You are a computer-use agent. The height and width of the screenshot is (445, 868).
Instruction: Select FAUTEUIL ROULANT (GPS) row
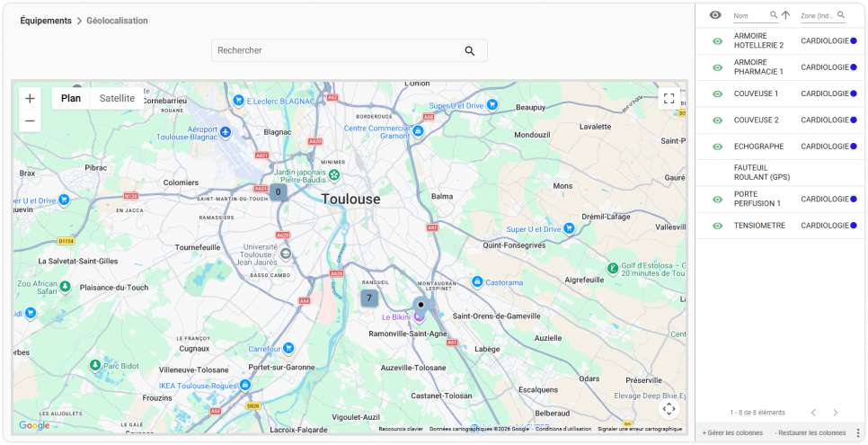coord(779,173)
